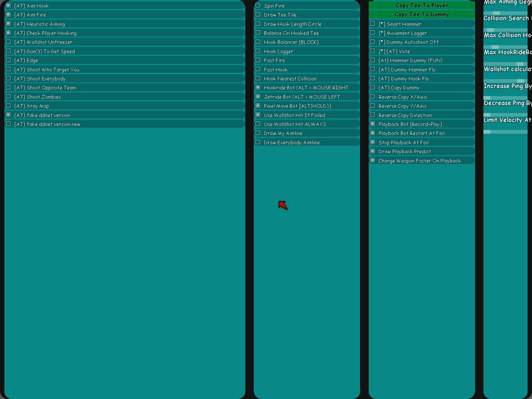
Task: Enable Spin Fire
Action: pyautogui.click(x=258, y=5)
